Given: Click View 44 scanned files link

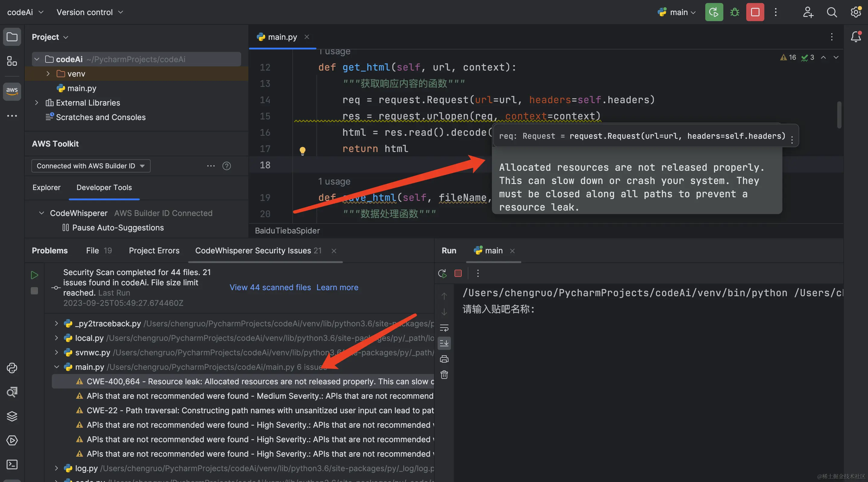Looking at the screenshot, I should [270, 287].
